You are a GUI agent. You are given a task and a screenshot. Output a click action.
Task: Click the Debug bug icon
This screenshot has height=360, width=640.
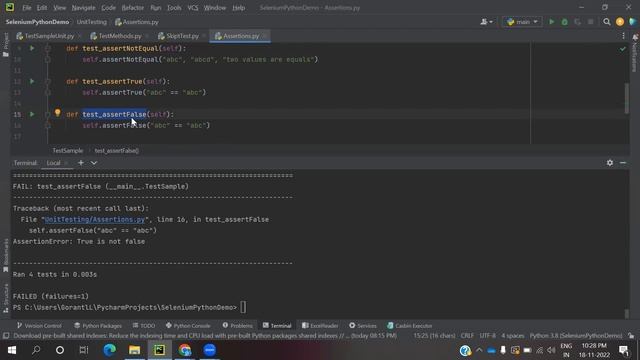pos(564,22)
